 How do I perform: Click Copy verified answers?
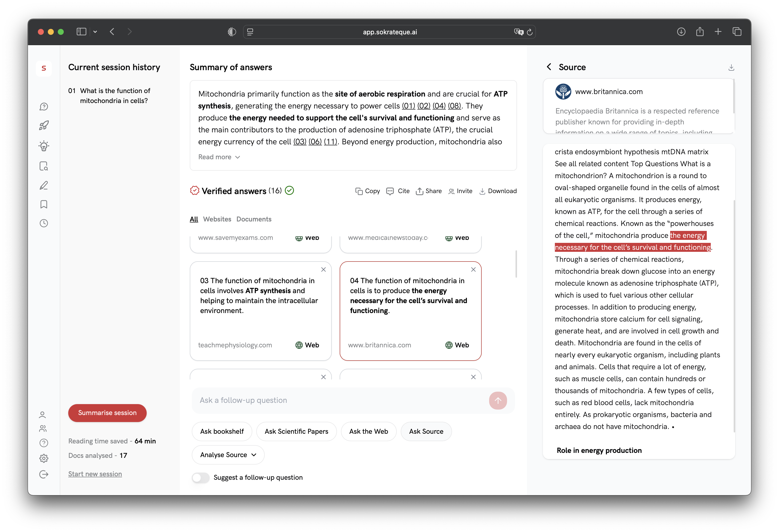[367, 191]
